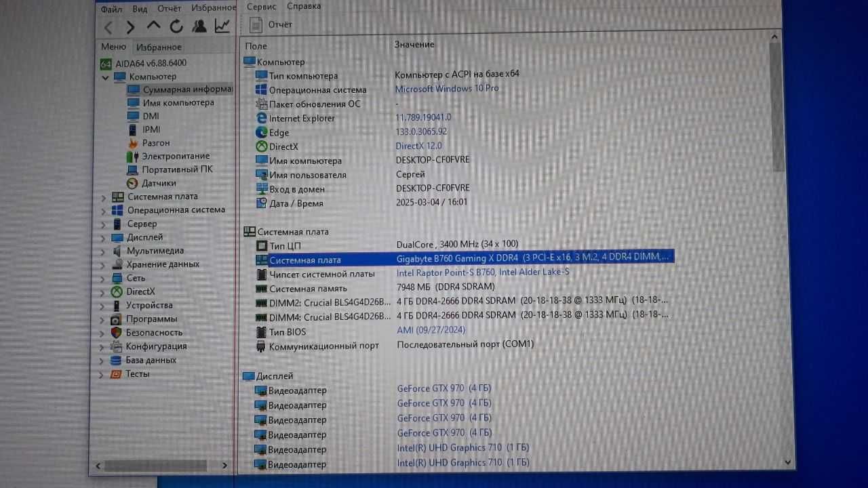This screenshot has height=488, width=868.
Task: Click the Edge browser icon in list
Action: (262, 133)
